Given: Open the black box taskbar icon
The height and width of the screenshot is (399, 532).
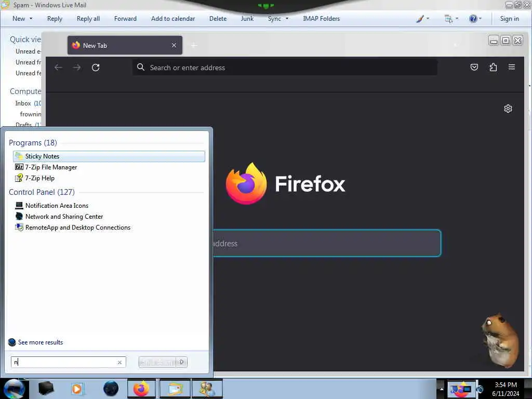Looking at the screenshot, I should (x=46, y=389).
